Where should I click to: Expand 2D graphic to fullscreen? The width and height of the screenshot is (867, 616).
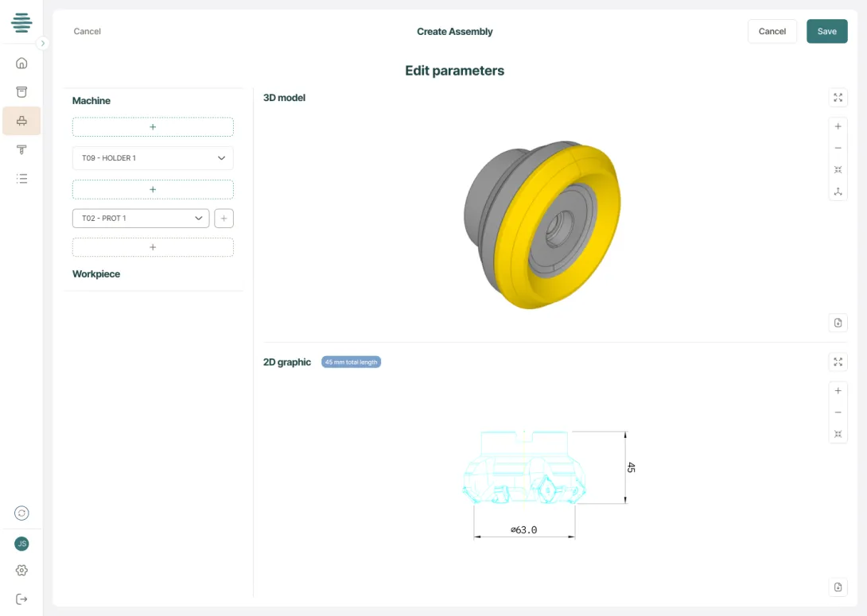tap(838, 362)
